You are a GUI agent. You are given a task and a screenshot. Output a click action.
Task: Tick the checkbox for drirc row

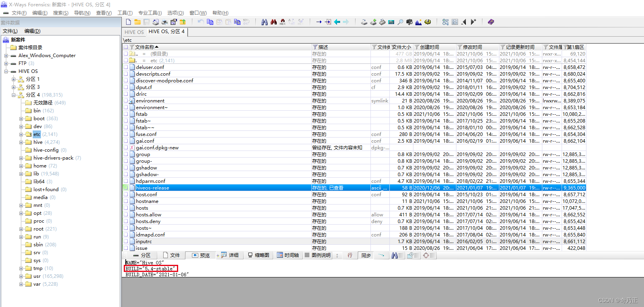(126, 94)
